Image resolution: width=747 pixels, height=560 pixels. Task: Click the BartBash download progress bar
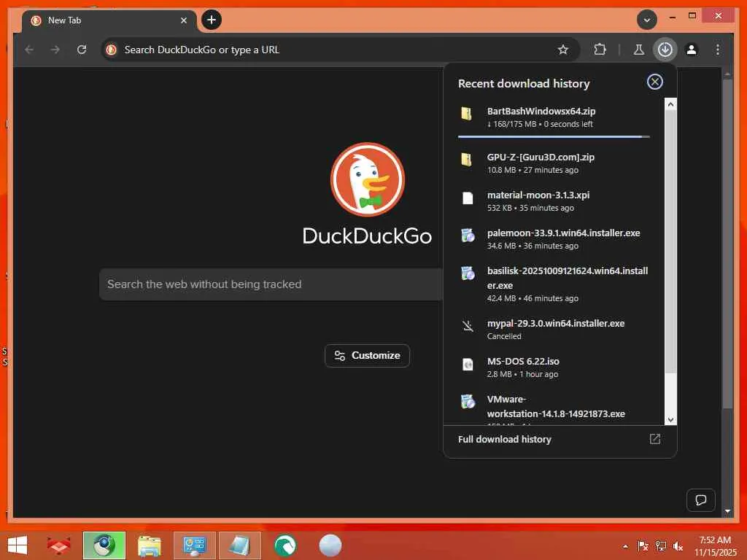554,136
